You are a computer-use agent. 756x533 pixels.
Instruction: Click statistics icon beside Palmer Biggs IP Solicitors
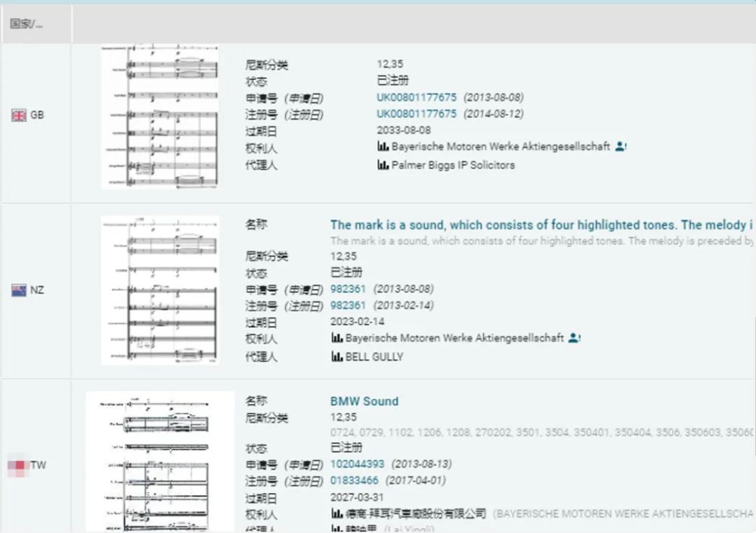pyautogui.click(x=383, y=165)
